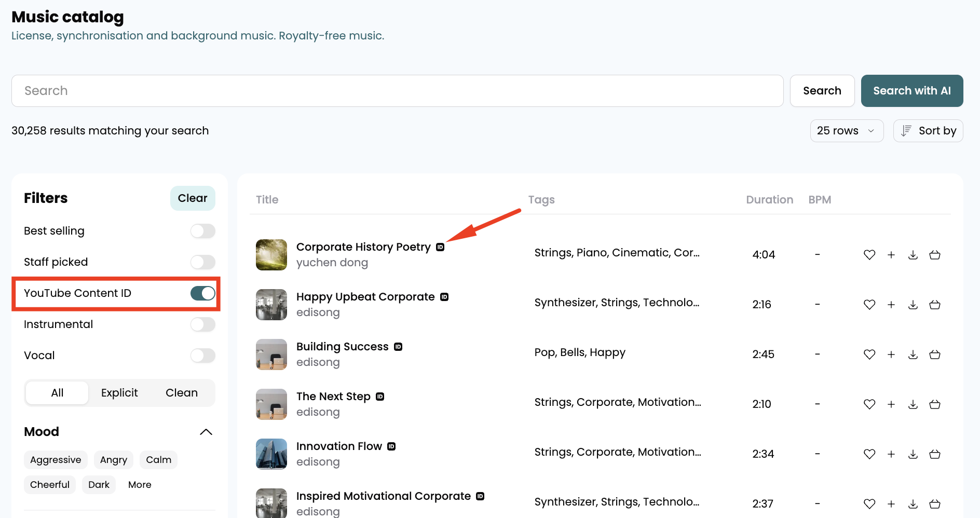
Task: Add The Next Step to basket
Action: click(935, 404)
